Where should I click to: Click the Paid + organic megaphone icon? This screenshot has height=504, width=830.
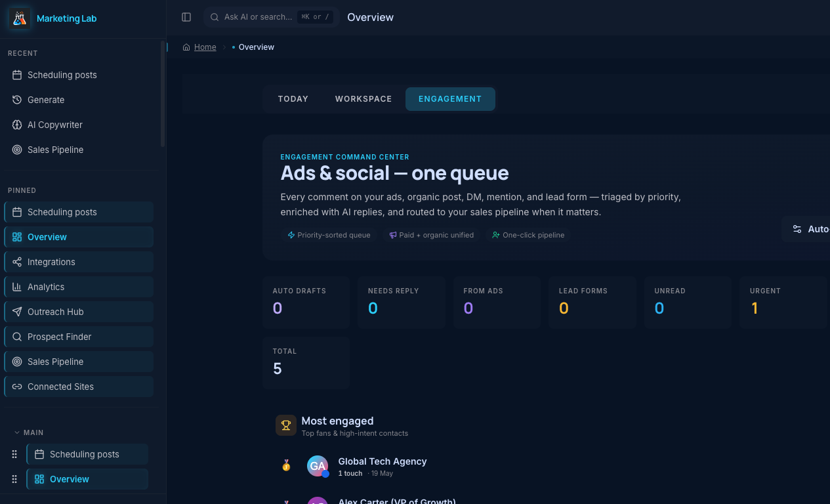[x=392, y=235]
